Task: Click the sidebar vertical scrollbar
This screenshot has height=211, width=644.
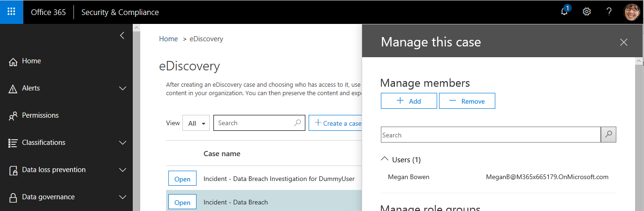Action: coord(136,117)
